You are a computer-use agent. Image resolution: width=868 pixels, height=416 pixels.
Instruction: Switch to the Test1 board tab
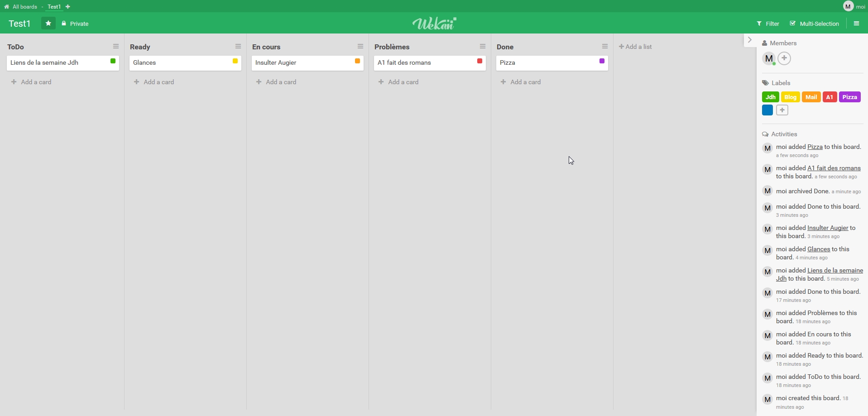pyautogui.click(x=54, y=7)
